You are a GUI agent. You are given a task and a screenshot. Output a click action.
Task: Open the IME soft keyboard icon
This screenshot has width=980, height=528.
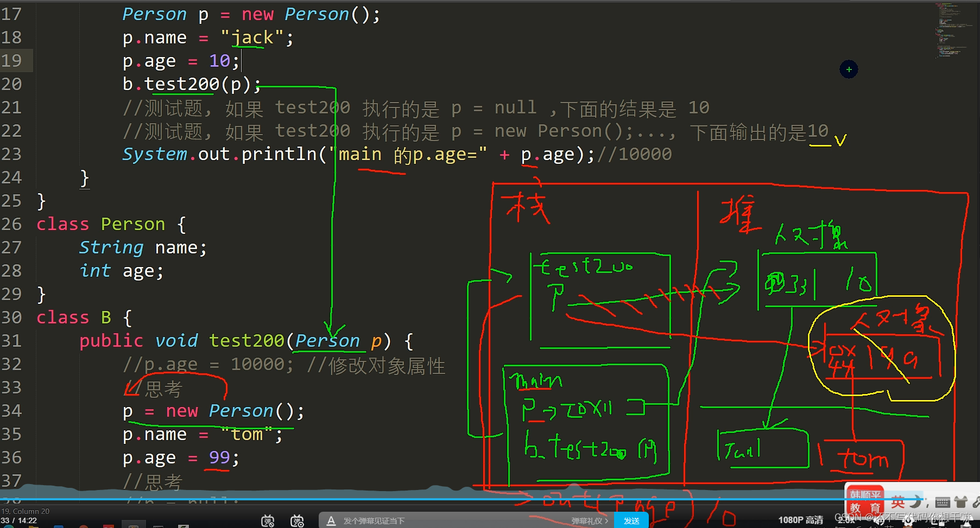click(943, 502)
